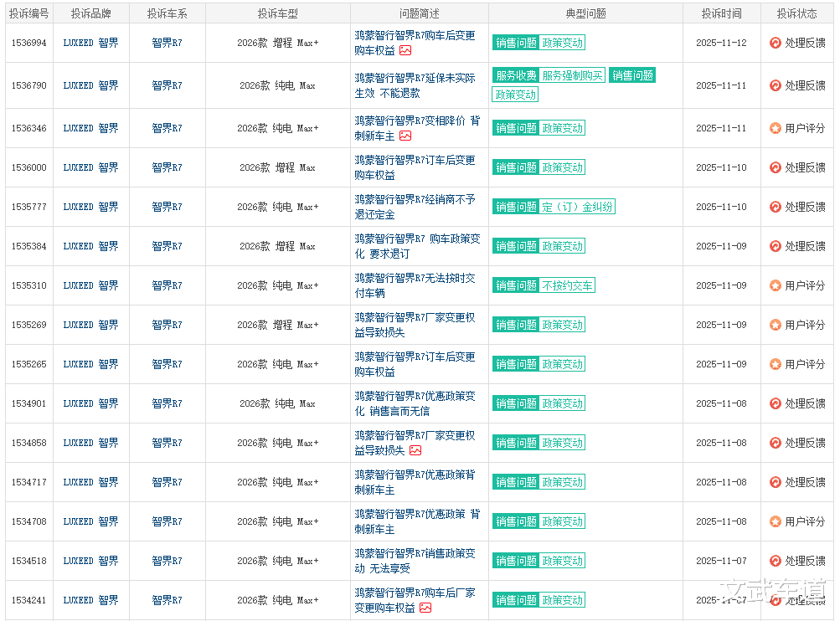840x621 pixels.
Task: Click the 销售问题 tag in complaint 1536994
Action: pyautogui.click(x=516, y=43)
